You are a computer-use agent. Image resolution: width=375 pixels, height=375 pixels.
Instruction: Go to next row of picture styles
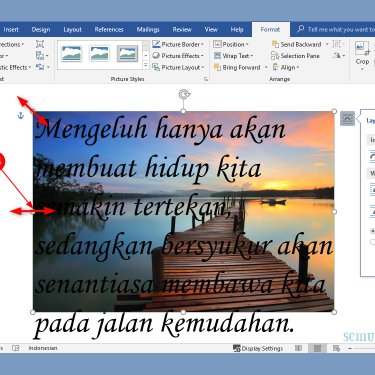(146, 55)
